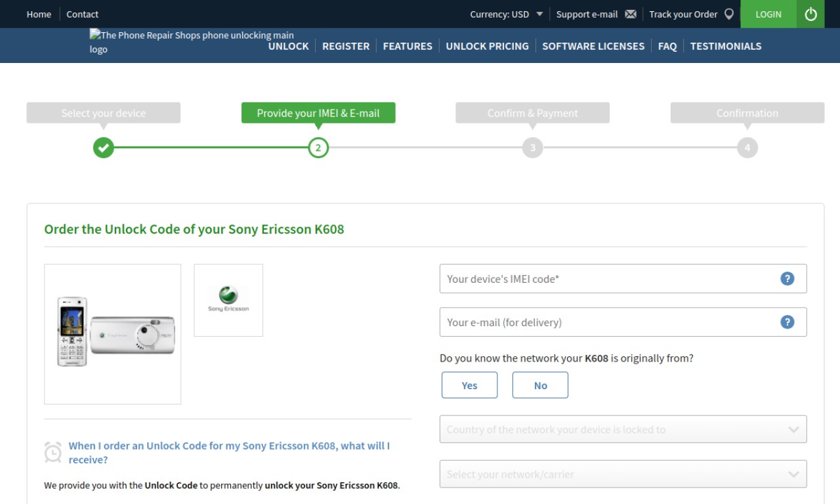
Task: Click the green checkmark step 1 circle
Action: (x=104, y=148)
